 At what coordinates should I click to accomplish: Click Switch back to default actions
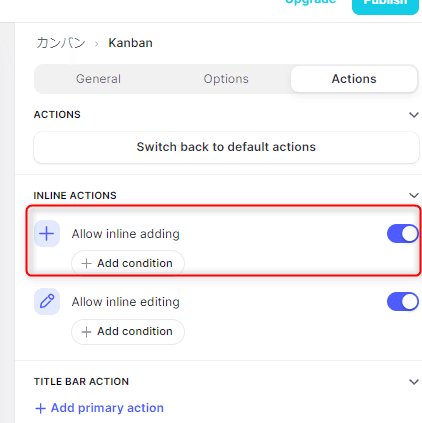coord(226,147)
